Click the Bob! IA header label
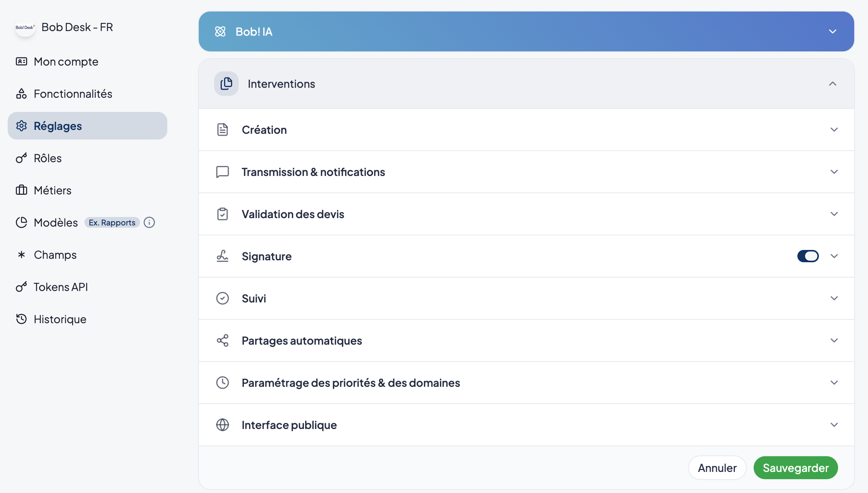This screenshot has height=493, width=868. 254,31
